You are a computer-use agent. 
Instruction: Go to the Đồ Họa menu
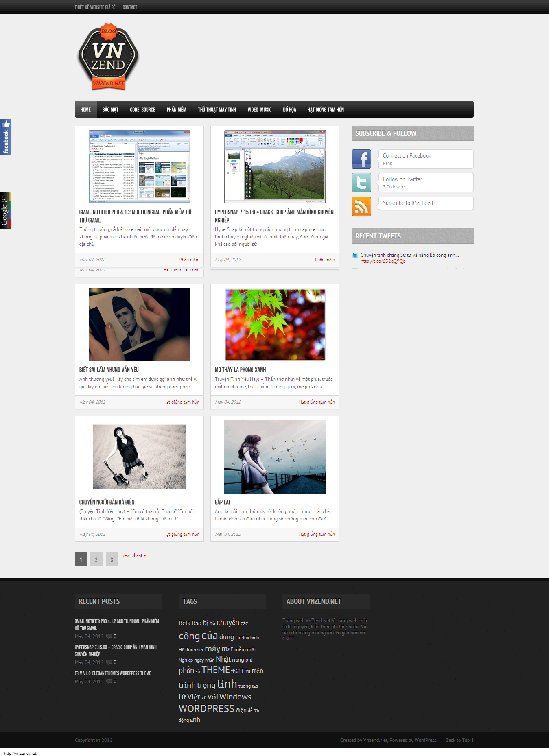(x=289, y=110)
